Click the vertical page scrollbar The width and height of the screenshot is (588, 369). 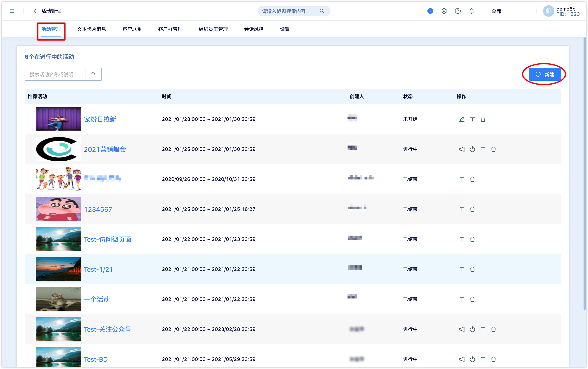pyautogui.click(x=585, y=173)
